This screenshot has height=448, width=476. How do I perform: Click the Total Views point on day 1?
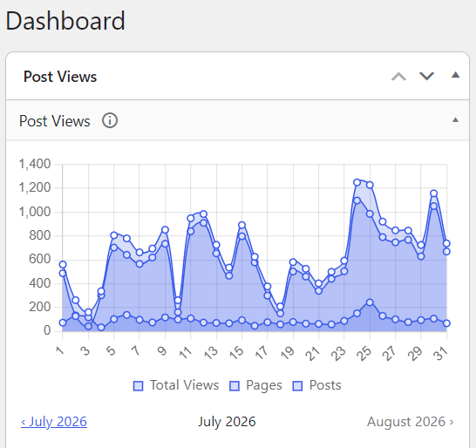[63, 264]
